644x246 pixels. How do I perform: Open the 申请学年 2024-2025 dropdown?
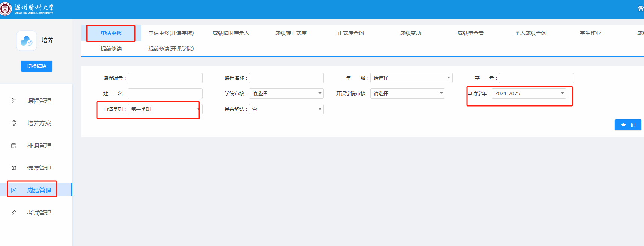[529, 93]
